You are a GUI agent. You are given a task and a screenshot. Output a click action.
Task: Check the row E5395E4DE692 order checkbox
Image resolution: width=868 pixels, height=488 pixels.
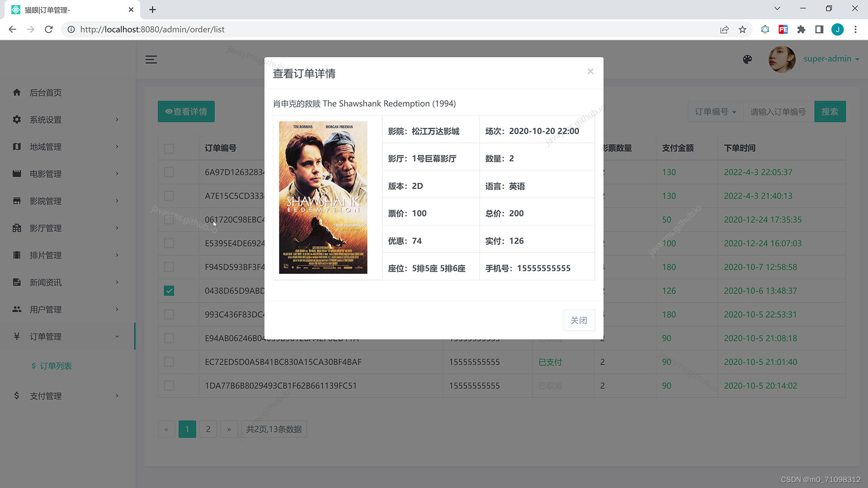(x=169, y=244)
